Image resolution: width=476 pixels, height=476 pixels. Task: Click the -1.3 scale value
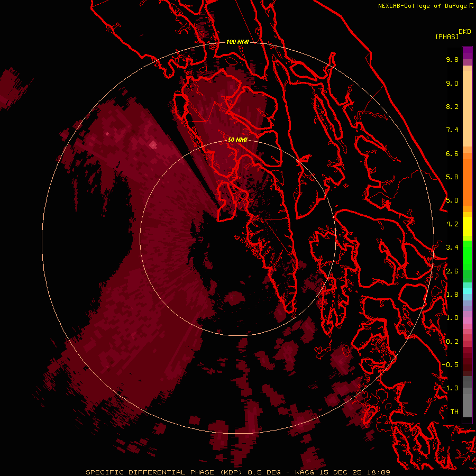point(450,388)
